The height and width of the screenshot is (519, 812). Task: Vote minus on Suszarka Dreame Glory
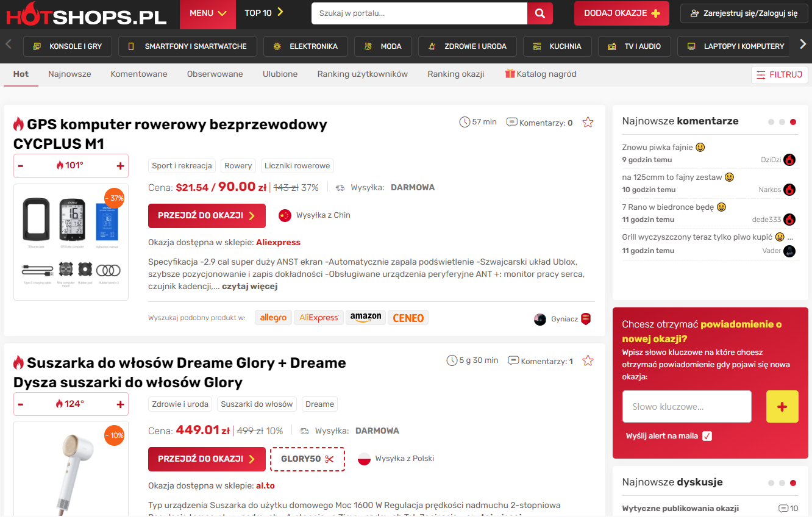(x=21, y=404)
